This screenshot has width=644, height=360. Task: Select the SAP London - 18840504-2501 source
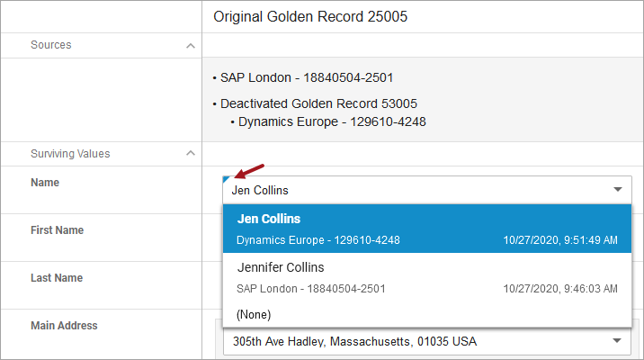pyautogui.click(x=307, y=77)
